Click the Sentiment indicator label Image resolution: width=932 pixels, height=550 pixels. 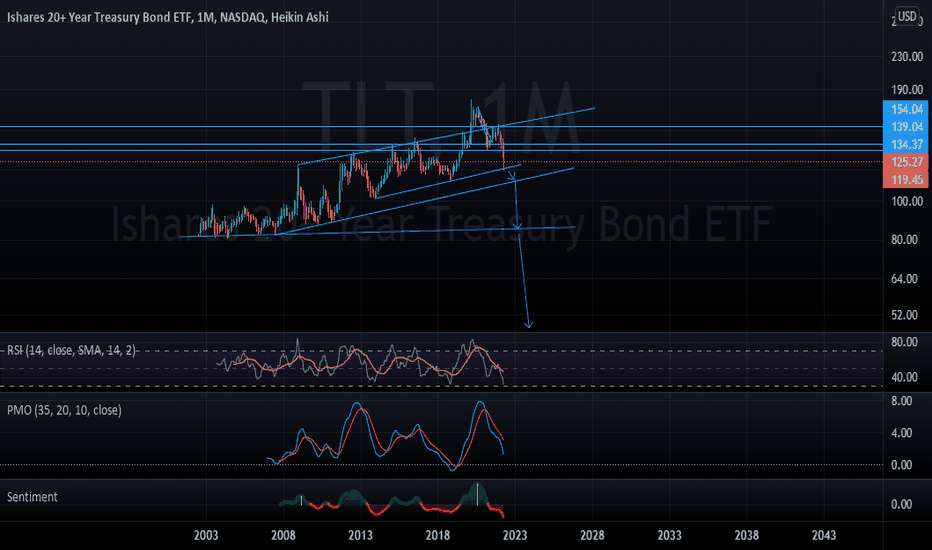[x=32, y=497]
